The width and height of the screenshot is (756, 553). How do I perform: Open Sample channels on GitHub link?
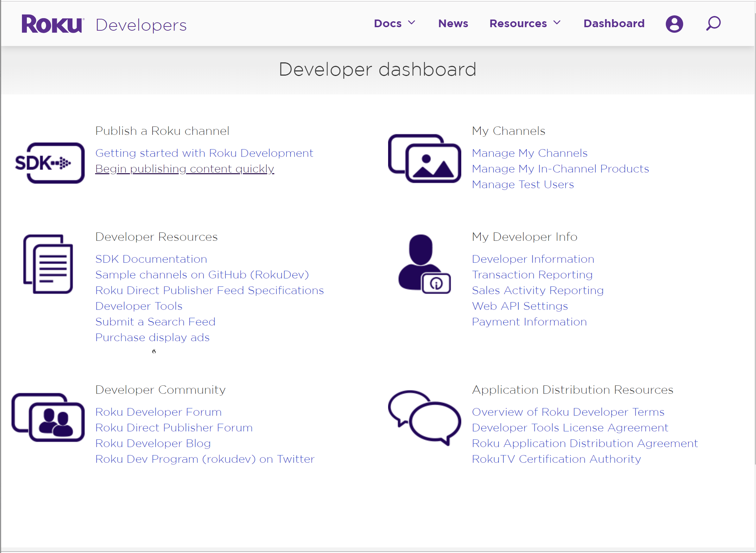click(202, 275)
